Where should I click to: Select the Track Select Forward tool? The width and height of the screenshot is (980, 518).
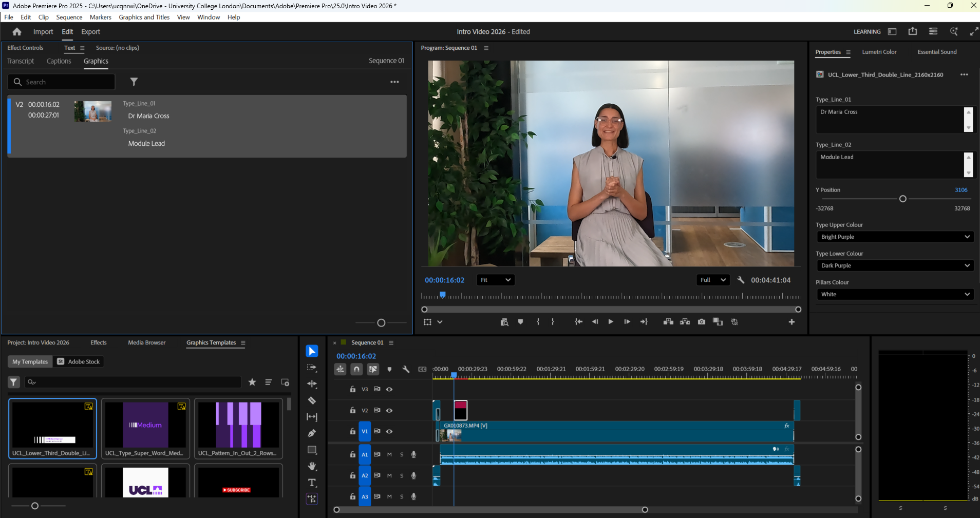(312, 368)
